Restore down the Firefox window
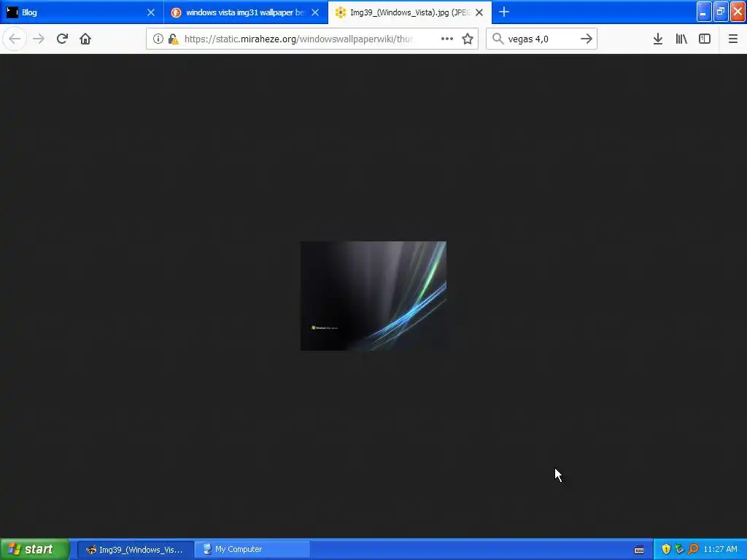Image resolution: width=747 pixels, height=560 pixels. [721, 12]
